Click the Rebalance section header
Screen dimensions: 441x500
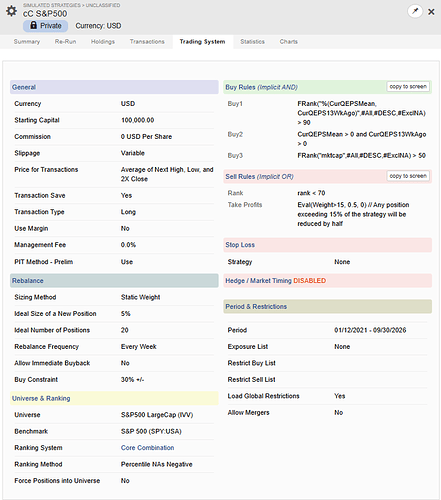[114, 281]
